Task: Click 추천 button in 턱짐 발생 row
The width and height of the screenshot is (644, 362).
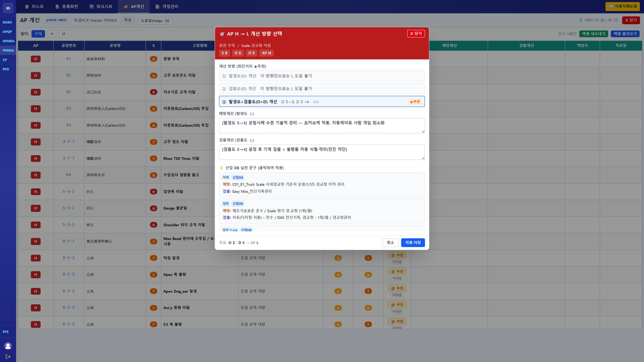Action: (x=397, y=255)
